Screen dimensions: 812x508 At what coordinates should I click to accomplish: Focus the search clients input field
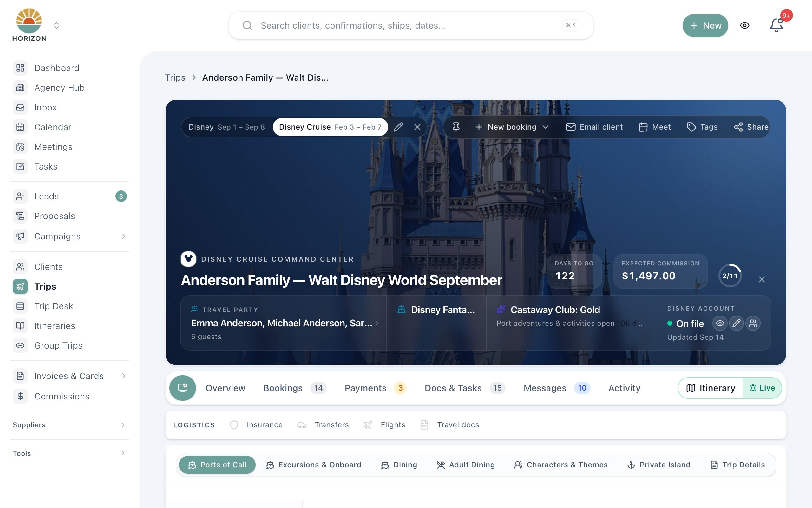pos(411,25)
